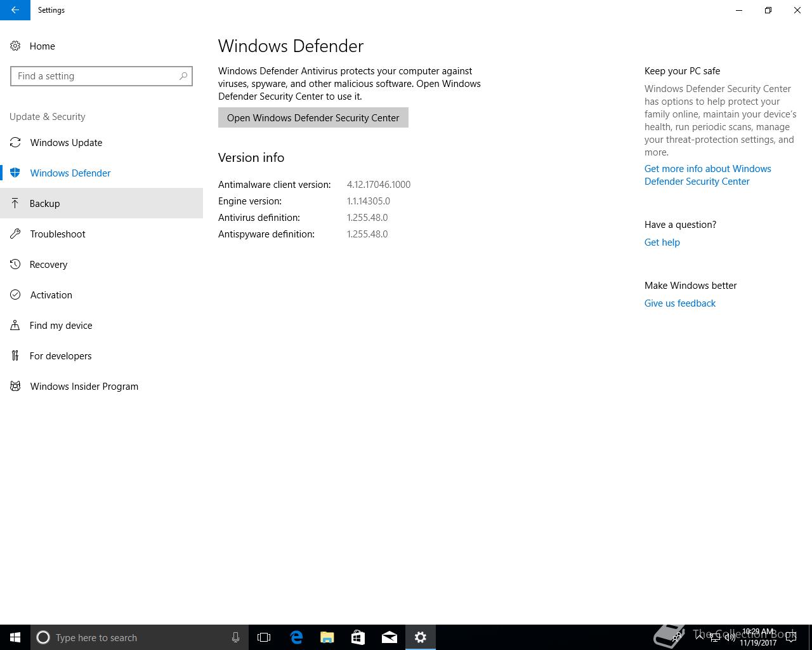
Task: Go to Activation page
Action: tap(101, 295)
